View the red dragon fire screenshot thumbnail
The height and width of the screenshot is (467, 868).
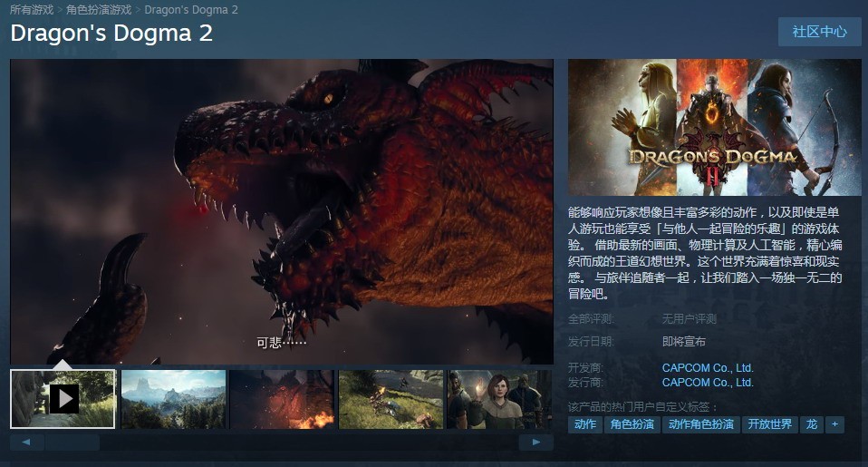pos(282,398)
